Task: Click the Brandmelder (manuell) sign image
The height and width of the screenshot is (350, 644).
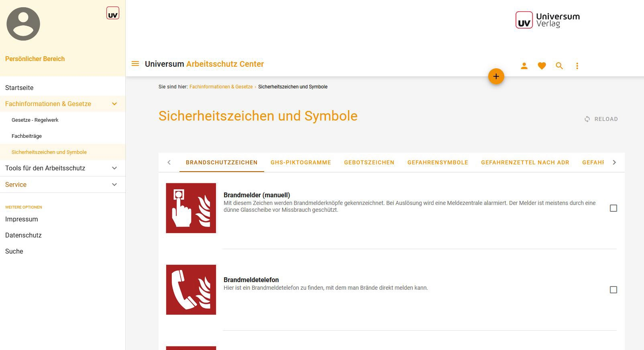Action: 191,208
